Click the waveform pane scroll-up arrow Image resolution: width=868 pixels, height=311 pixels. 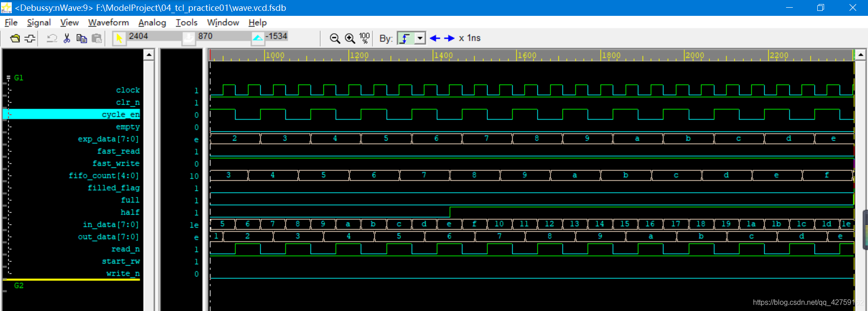(x=860, y=55)
